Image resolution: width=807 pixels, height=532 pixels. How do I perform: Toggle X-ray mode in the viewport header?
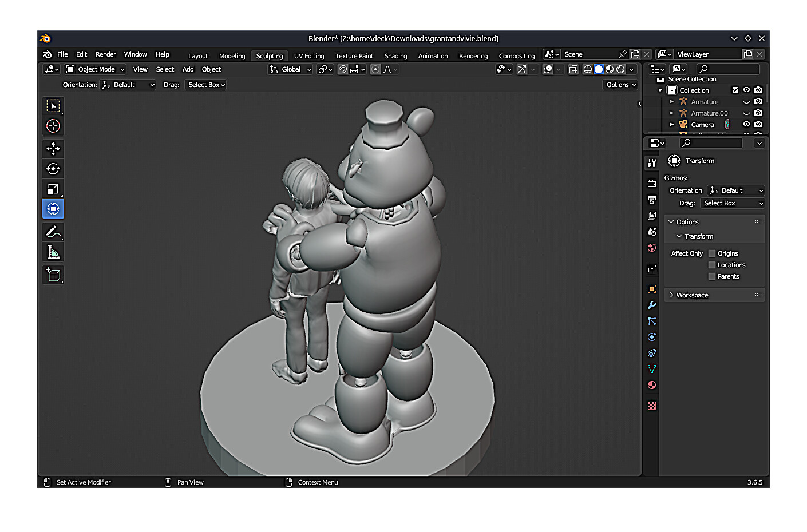point(573,69)
